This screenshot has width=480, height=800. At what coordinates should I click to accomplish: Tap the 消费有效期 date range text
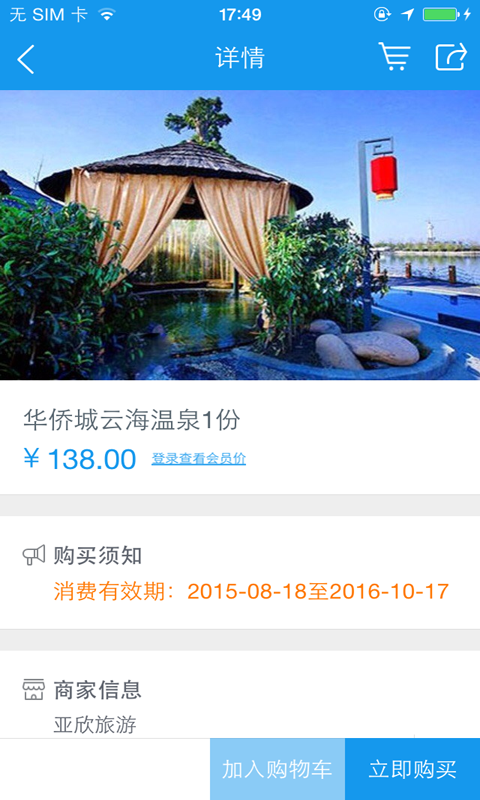click(x=251, y=591)
